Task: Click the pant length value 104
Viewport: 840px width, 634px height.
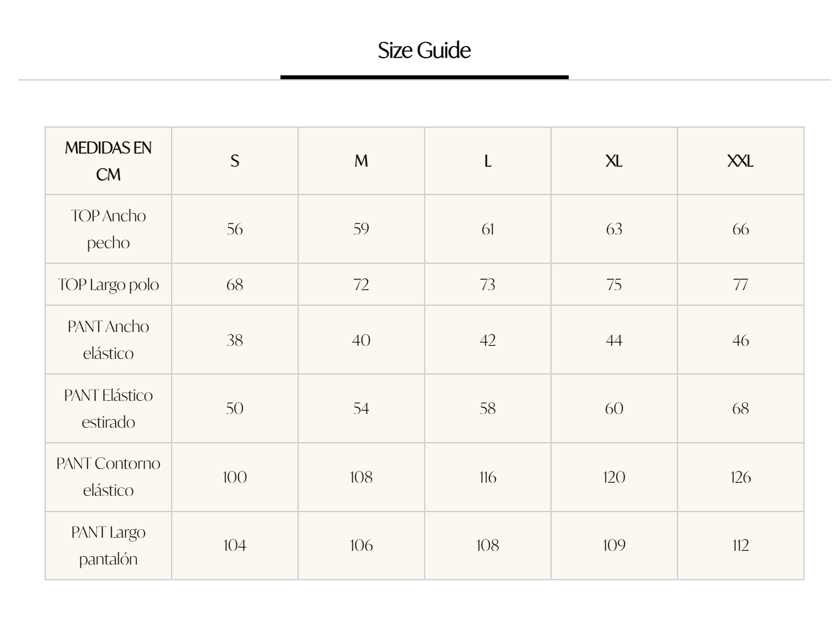Action: (x=235, y=546)
